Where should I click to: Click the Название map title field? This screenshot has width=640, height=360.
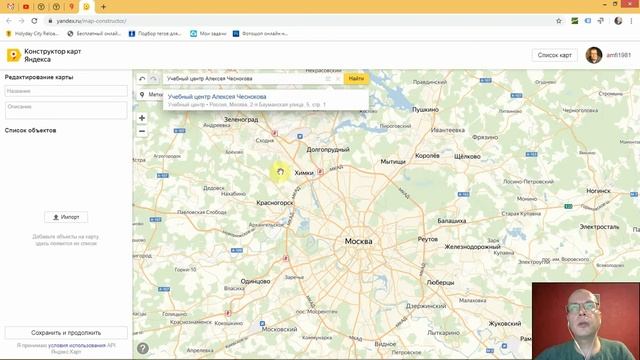tap(66, 91)
